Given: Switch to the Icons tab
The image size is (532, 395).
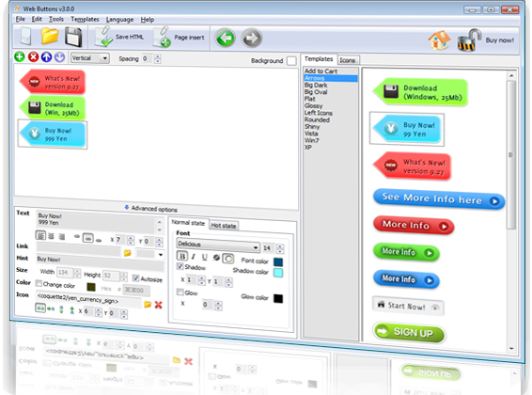Looking at the screenshot, I should pos(348,60).
